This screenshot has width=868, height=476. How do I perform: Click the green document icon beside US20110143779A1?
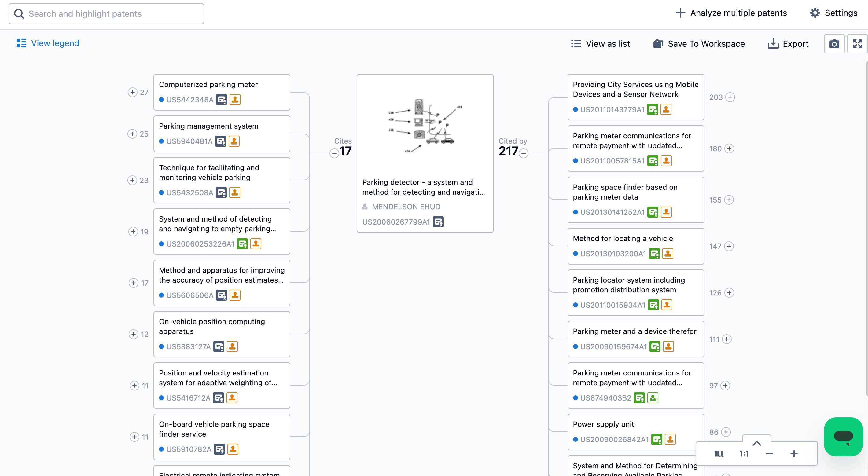pos(652,109)
